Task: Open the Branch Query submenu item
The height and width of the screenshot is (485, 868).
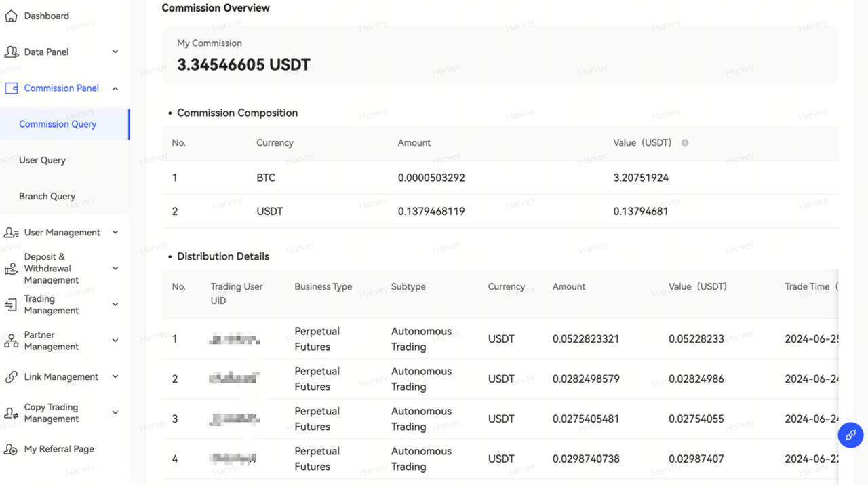Action: click(x=47, y=196)
